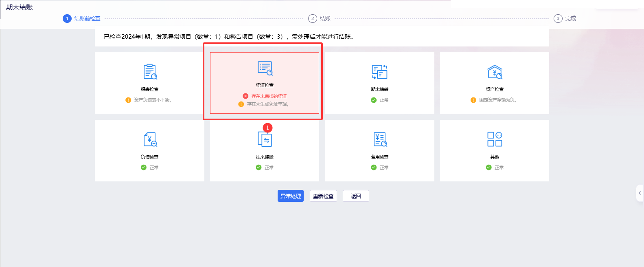The image size is (644, 267).
Task: Click the 其他 card title
Action: click(x=495, y=157)
